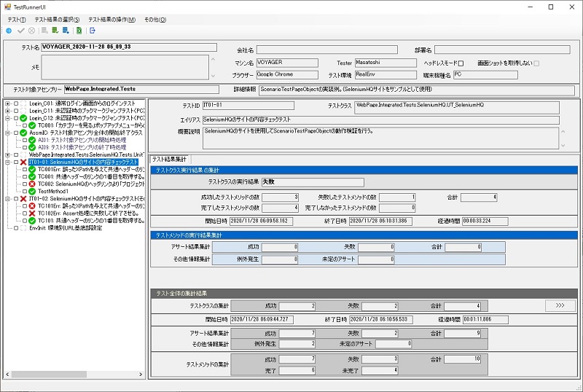583x392 pixels.
Task: Click the ブラウザー field showing Google Chrome
Action: point(287,75)
